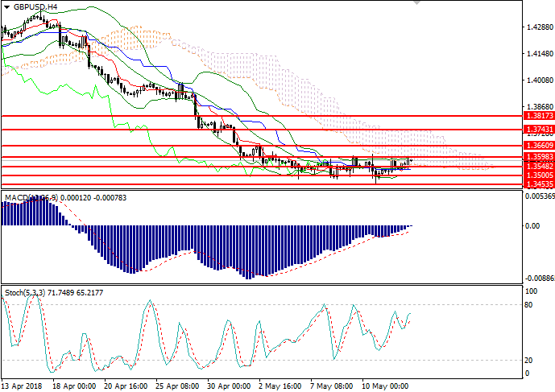Click the dropdown triangle beside GBPUSD,H4

click(7, 6)
